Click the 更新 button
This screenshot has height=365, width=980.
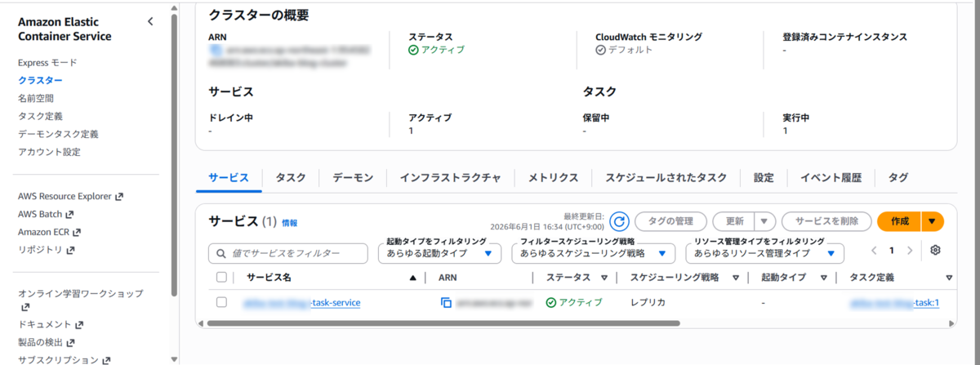(734, 221)
